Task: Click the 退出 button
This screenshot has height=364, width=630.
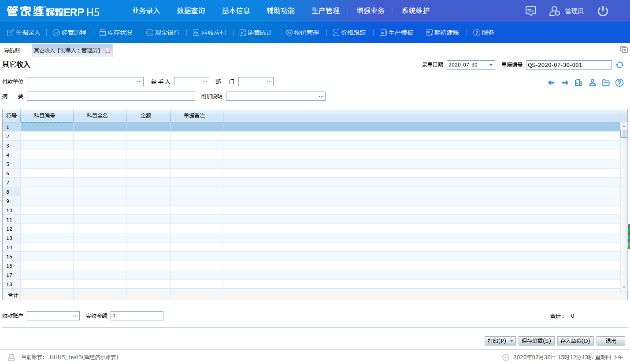Action: [611, 341]
